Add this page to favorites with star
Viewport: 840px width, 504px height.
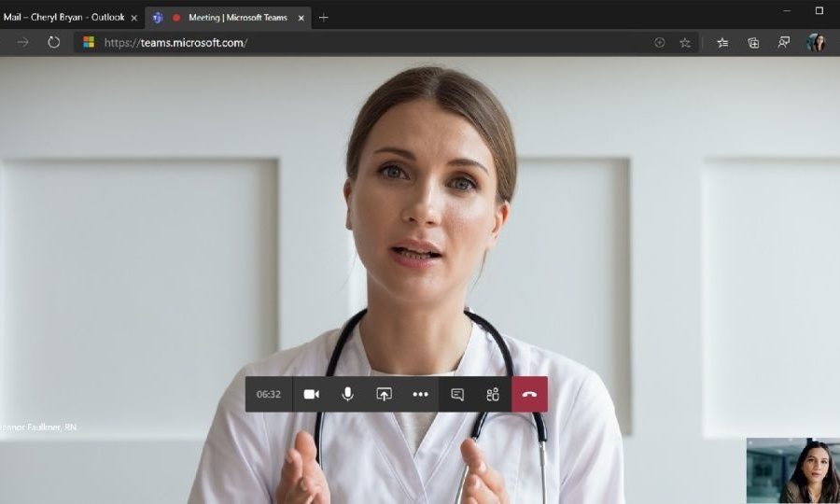[x=685, y=42]
